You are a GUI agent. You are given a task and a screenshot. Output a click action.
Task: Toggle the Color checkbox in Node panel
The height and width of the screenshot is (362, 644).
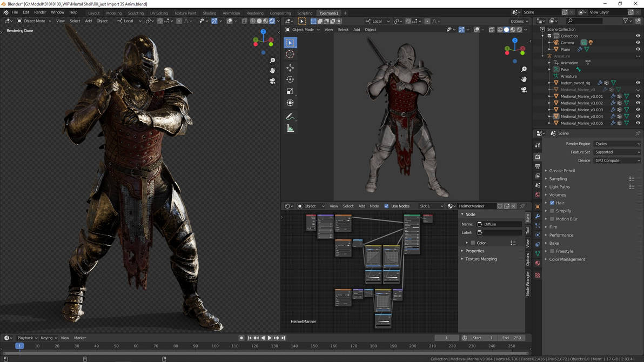point(473,243)
